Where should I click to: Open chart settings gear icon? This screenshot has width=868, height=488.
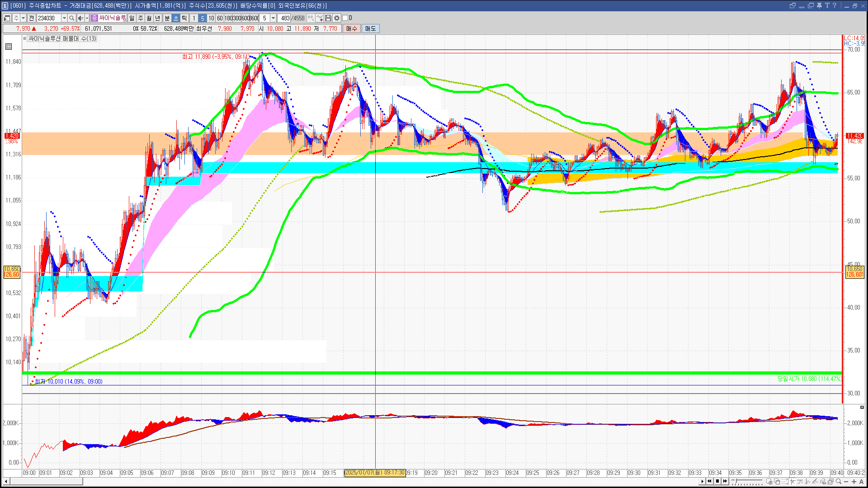337,18
